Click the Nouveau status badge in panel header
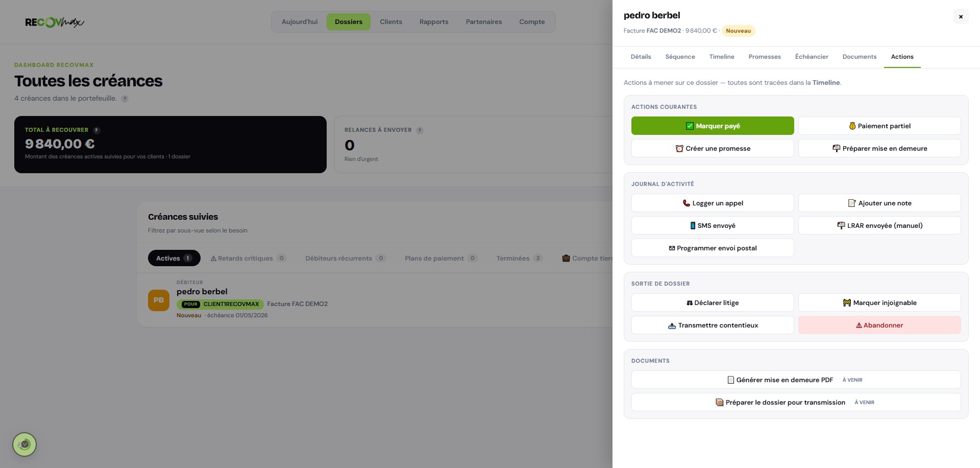Viewport: 980px width, 468px height. point(738,31)
